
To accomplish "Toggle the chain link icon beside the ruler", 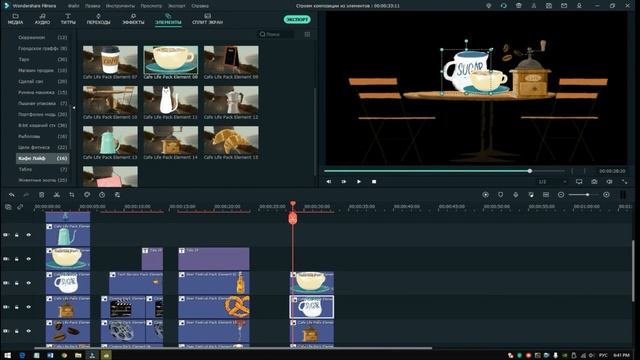I will (x=20, y=207).
